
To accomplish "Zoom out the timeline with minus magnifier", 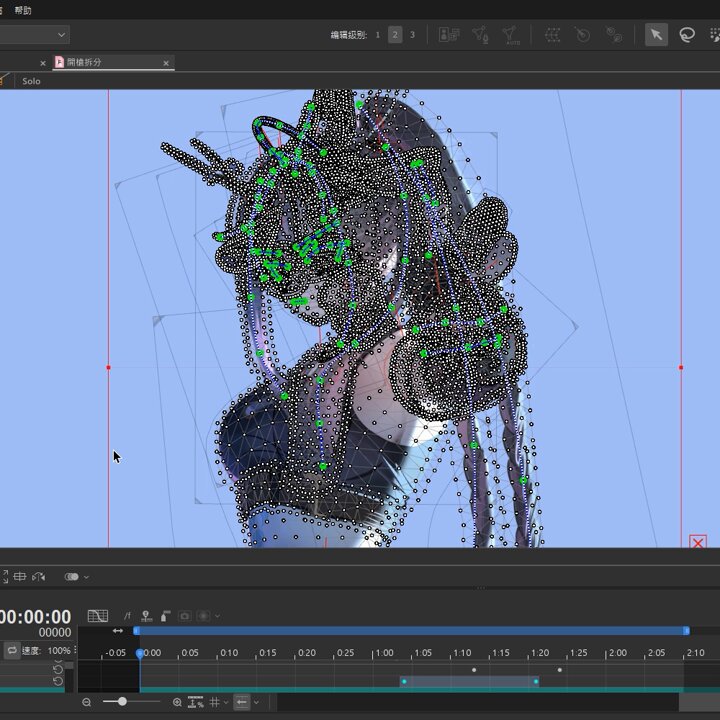I will (x=86, y=702).
